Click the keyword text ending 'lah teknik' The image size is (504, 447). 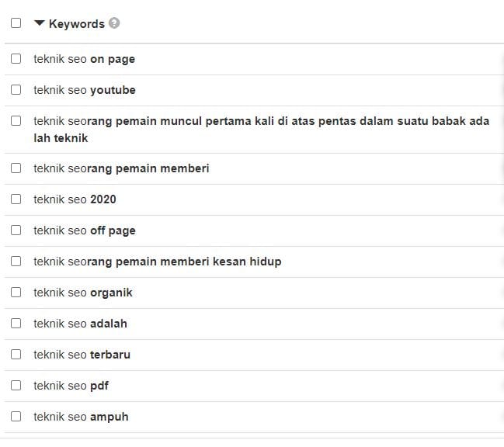tap(262, 130)
